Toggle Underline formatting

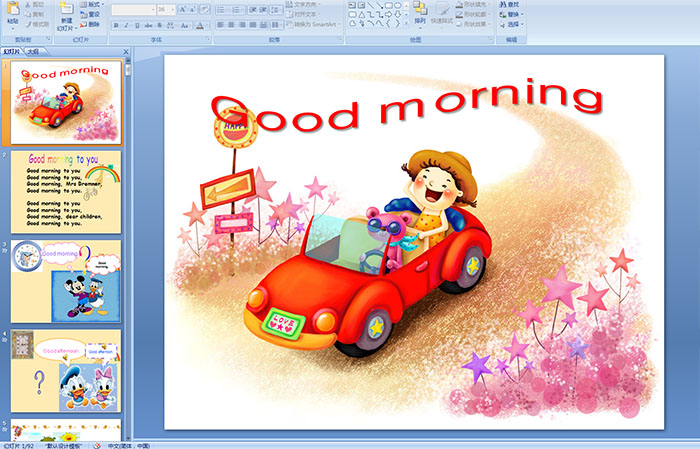coord(138,25)
